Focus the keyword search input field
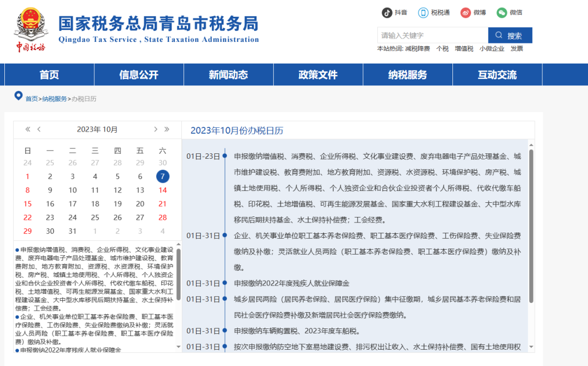The width and height of the screenshot is (588, 366). pos(432,35)
